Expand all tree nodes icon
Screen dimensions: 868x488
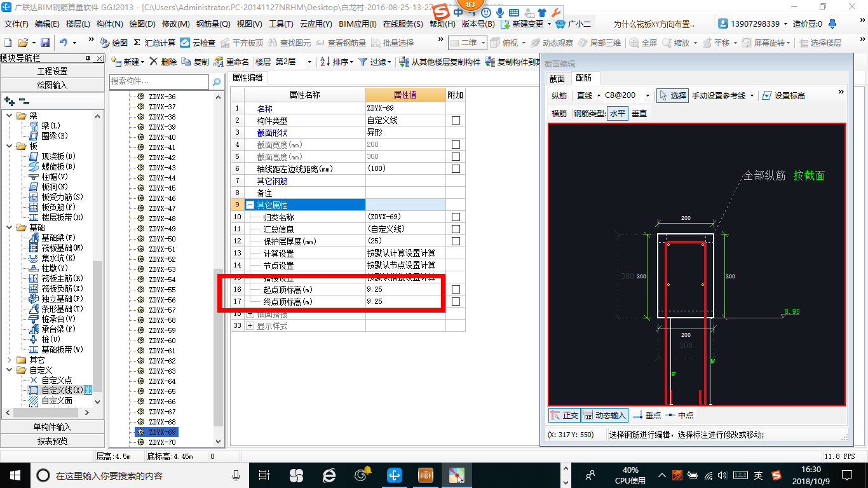click(x=10, y=100)
